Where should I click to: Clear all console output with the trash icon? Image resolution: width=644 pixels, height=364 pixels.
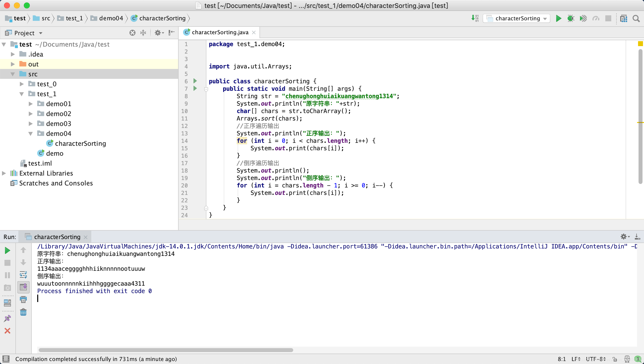coord(23,312)
